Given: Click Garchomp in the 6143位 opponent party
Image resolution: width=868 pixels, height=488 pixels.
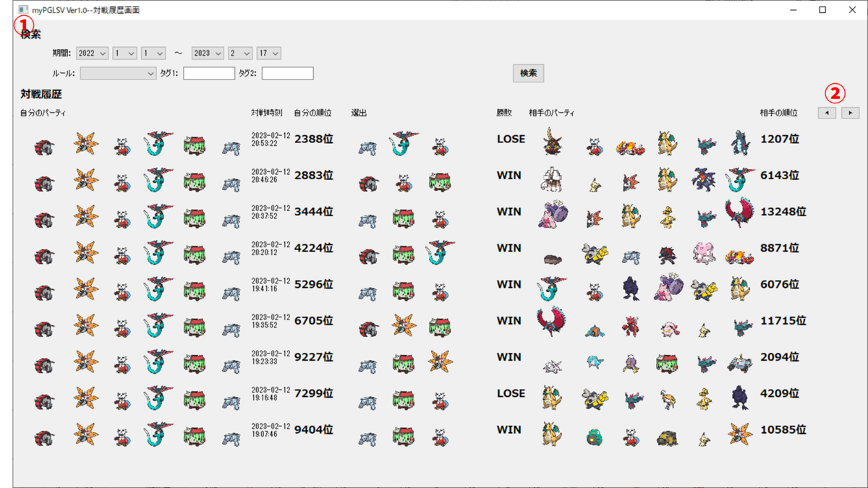Looking at the screenshot, I should (703, 179).
